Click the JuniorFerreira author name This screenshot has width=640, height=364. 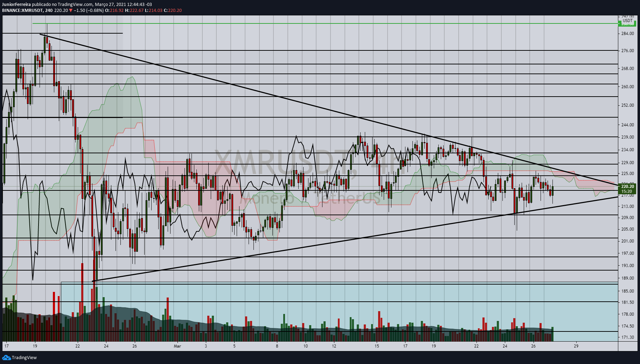coord(16,5)
